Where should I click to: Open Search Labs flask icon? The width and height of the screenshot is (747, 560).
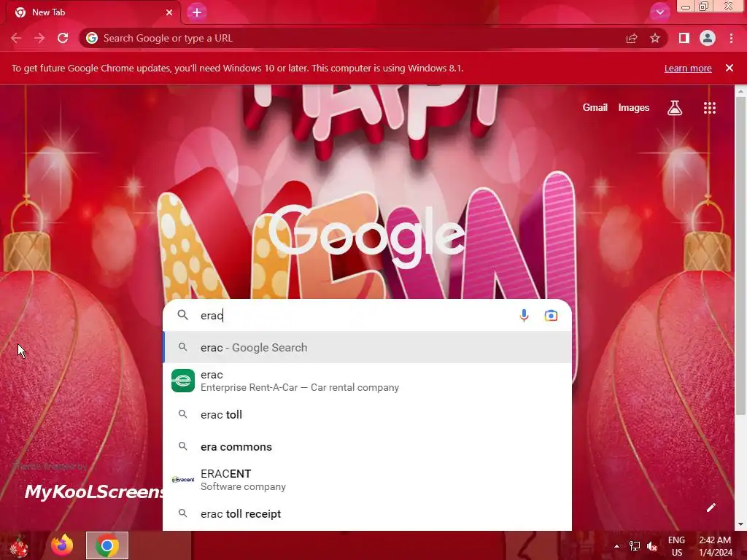click(675, 108)
